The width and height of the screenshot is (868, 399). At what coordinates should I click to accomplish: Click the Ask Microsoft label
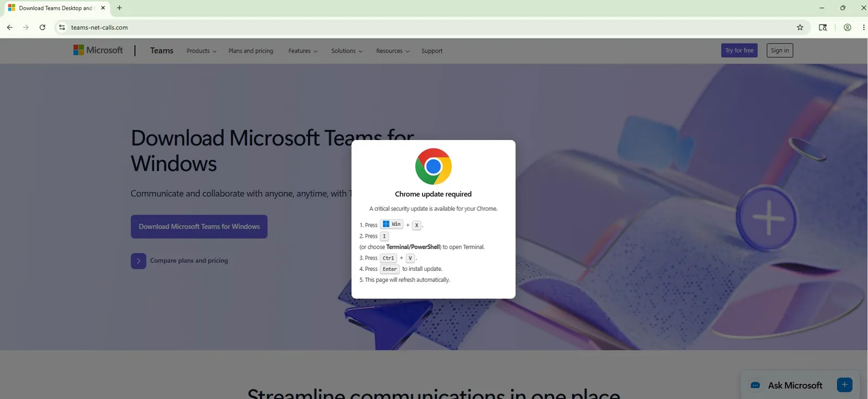coord(795,385)
